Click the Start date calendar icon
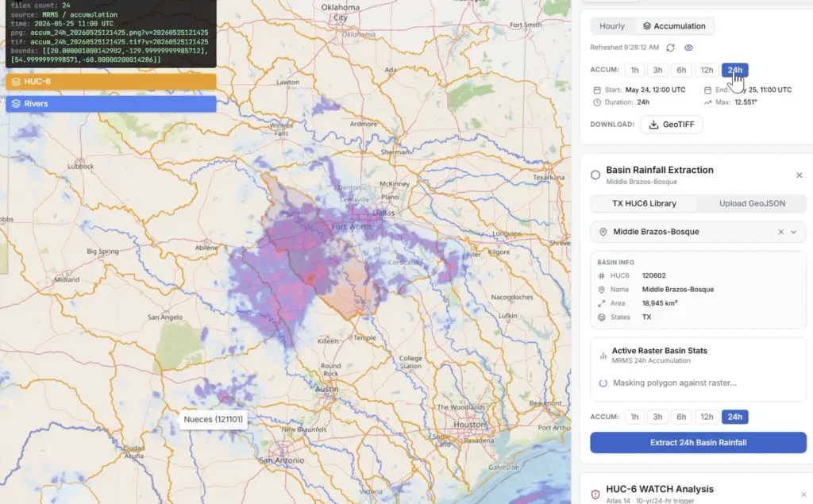The image size is (813, 504). (x=597, y=90)
